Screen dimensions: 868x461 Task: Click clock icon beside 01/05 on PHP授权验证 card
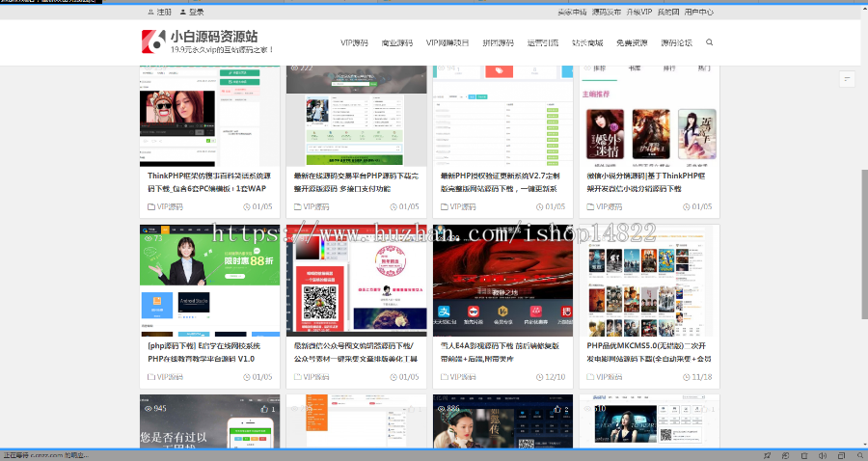(540, 207)
